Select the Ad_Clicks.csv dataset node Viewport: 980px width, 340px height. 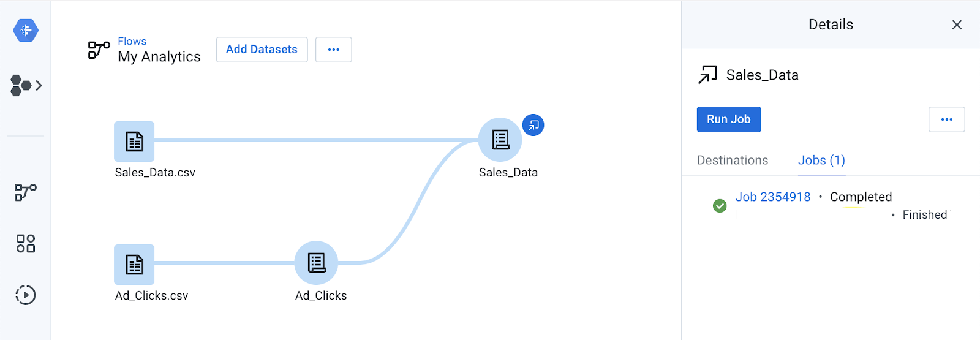134,265
